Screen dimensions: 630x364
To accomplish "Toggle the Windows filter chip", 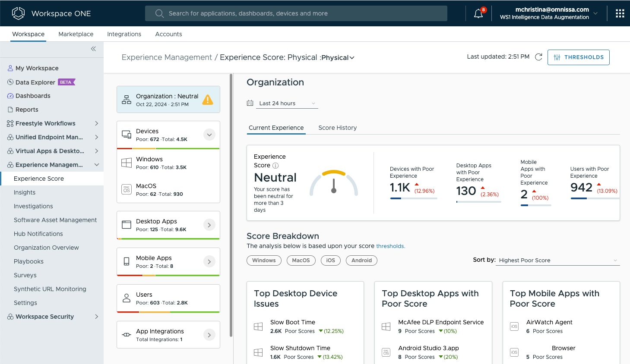I will [x=264, y=260].
